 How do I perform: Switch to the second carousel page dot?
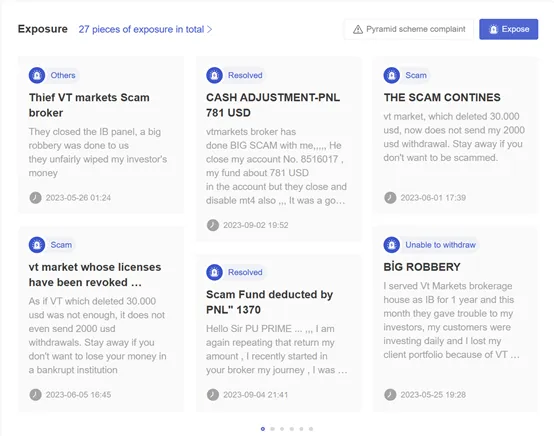click(x=272, y=429)
